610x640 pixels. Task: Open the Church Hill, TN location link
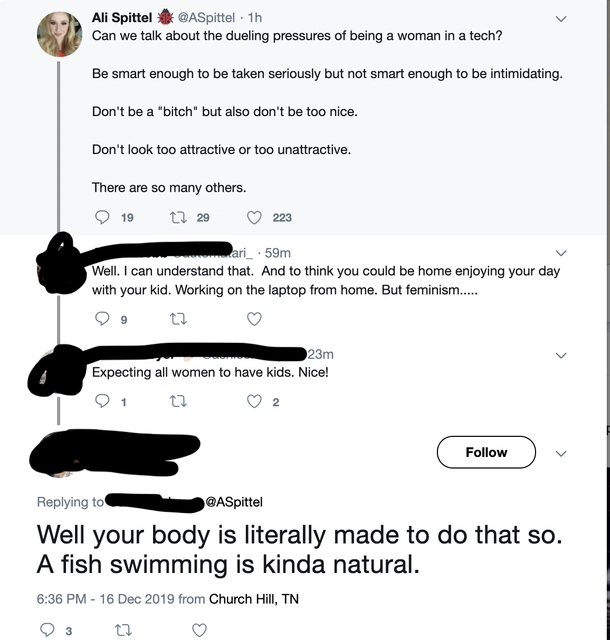click(x=254, y=599)
